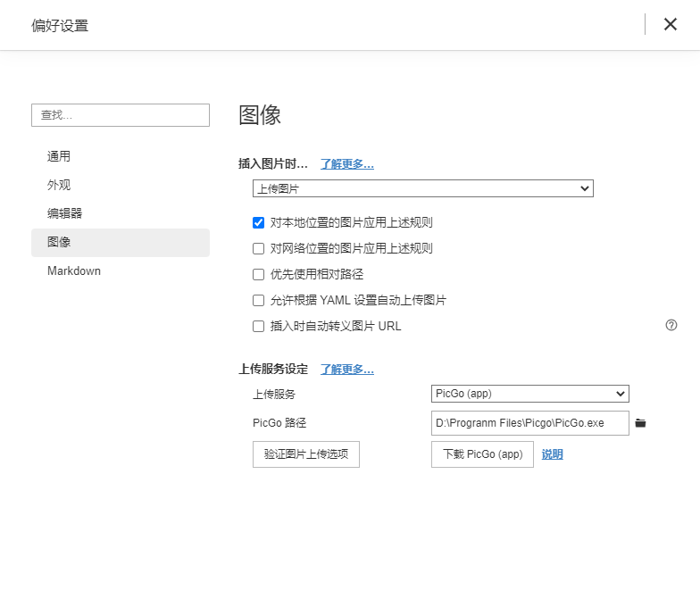700x599 pixels.
Task: Click 了解更多 link next to 插入图片时
Action: point(347,164)
